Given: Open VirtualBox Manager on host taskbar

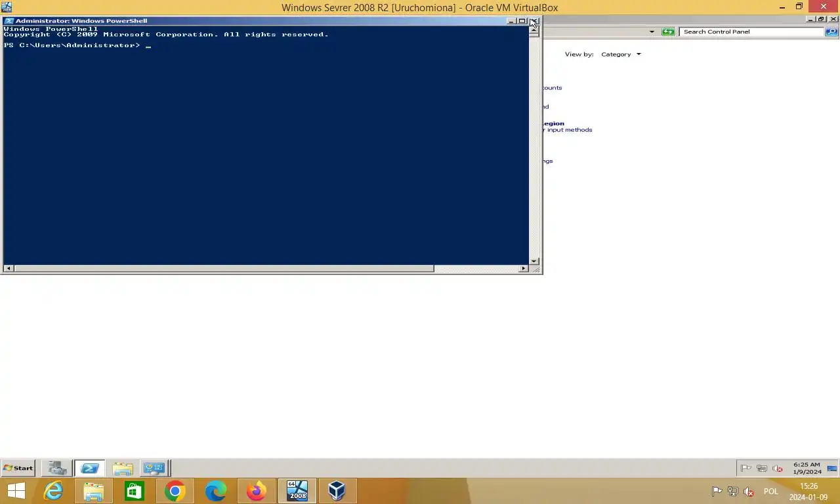Looking at the screenshot, I should tap(337, 491).
